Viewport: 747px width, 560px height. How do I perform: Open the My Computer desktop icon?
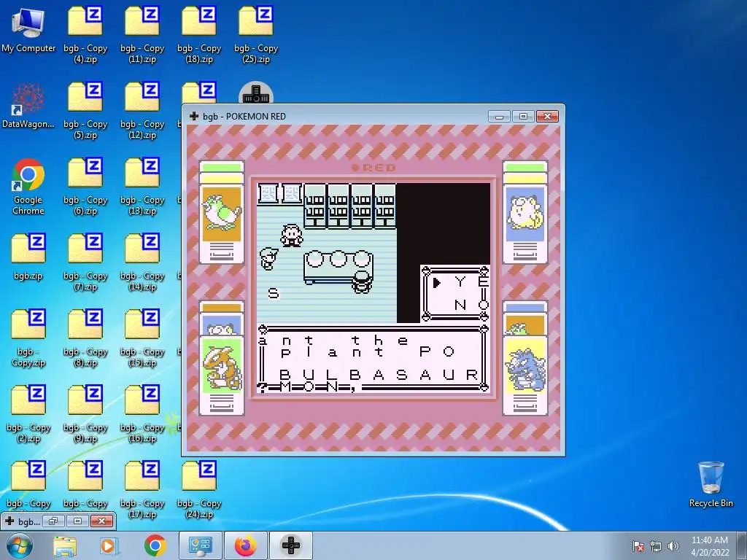click(x=28, y=30)
